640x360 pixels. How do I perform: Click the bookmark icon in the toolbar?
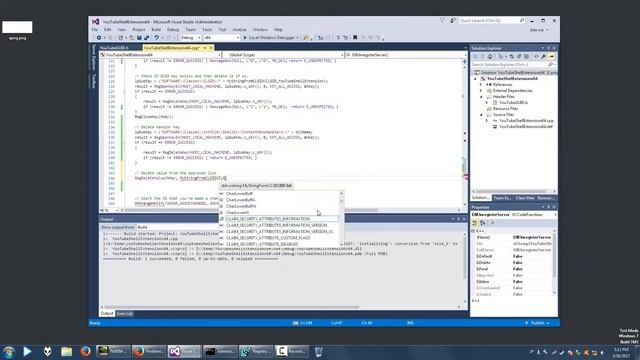pos(355,38)
